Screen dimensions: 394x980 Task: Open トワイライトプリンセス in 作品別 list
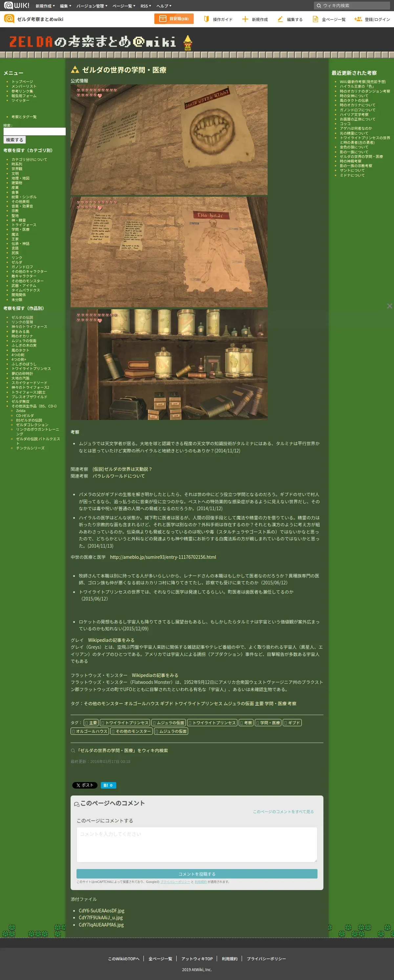(x=31, y=369)
